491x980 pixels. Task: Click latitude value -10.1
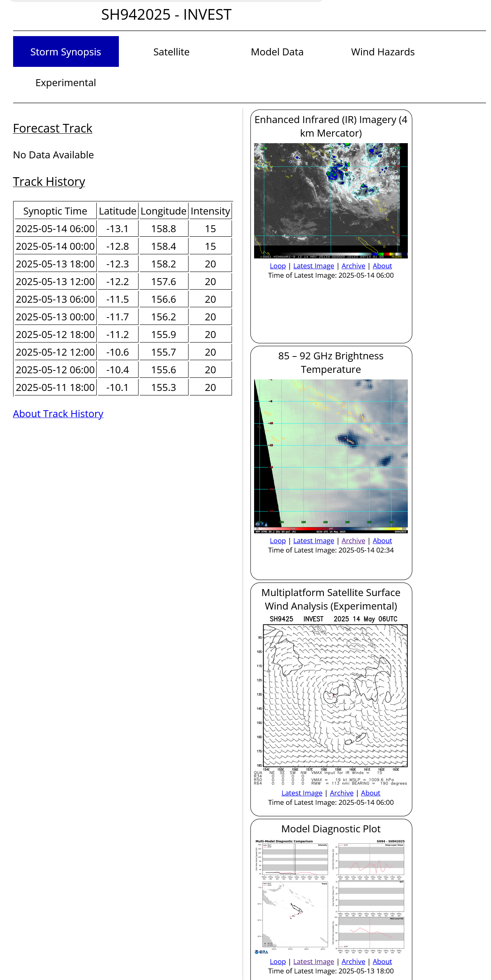point(118,387)
